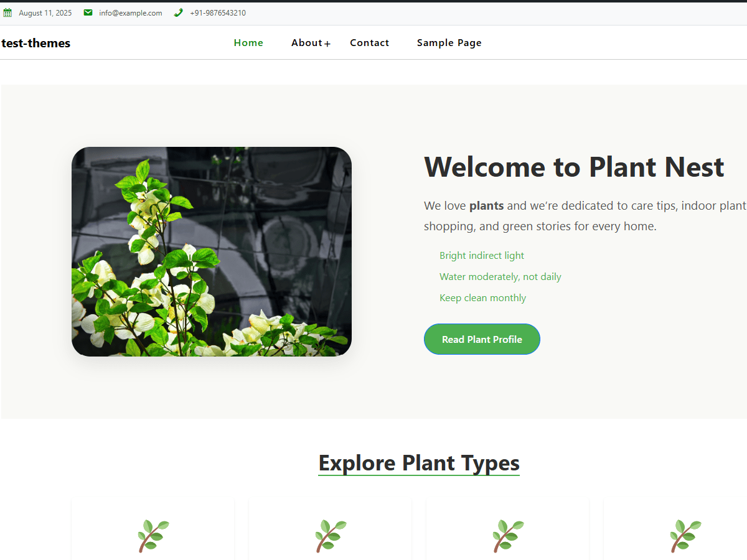Viewport: 747px width, 560px height.
Task: Click the Explore Plant Types heading
Action: pyautogui.click(x=419, y=463)
